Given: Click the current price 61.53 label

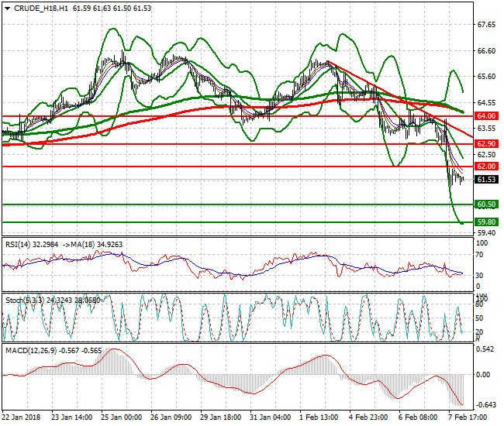Looking at the screenshot, I should click(x=486, y=180).
